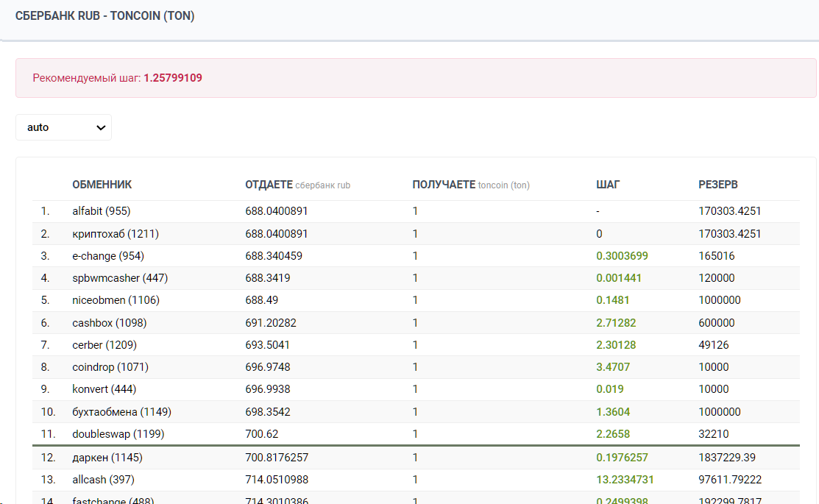Select doubleswap (1199) exchanger
Viewport: 819px width, 504px height.
point(118,434)
